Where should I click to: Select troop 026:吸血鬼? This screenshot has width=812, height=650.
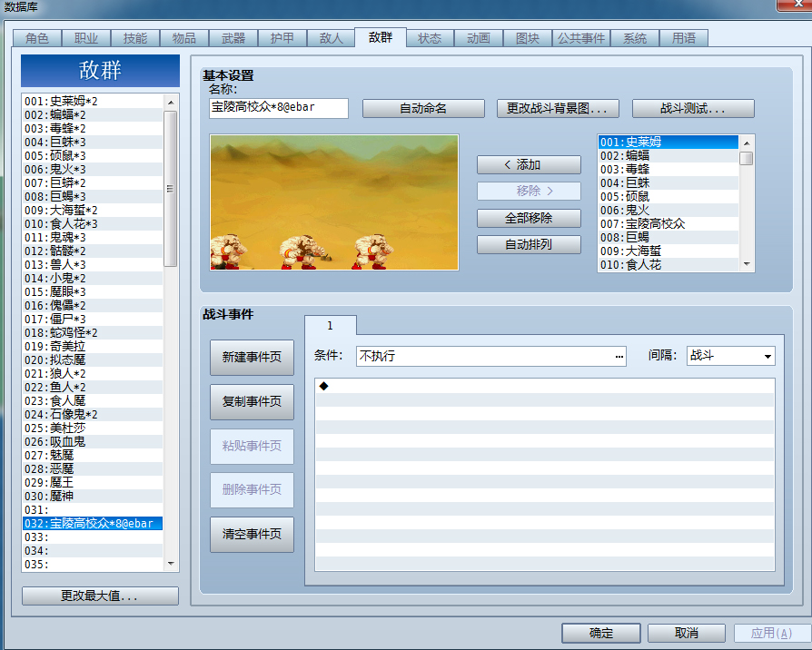[93, 442]
